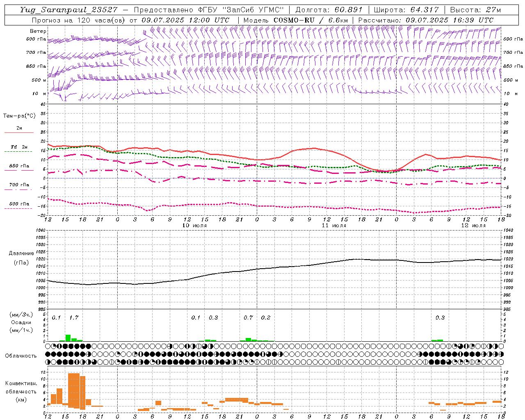Click the 0.3 precipitation value on 12 июля
This screenshot has width=525, height=420.
pyautogui.click(x=440, y=317)
